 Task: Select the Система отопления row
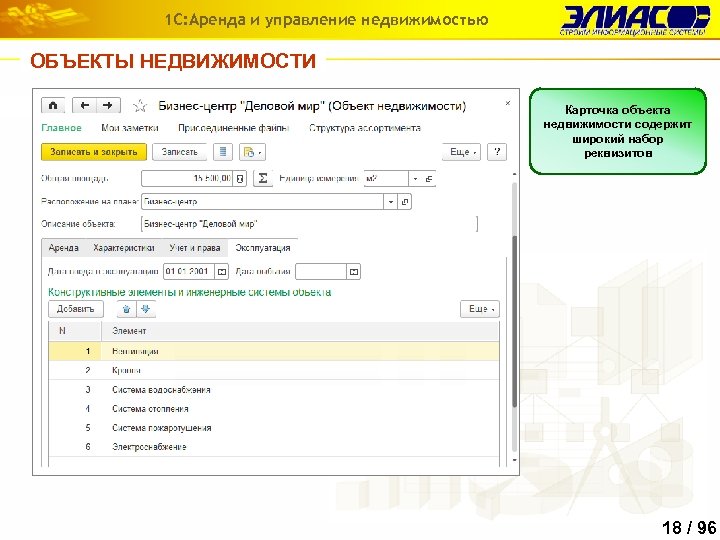pos(274,409)
